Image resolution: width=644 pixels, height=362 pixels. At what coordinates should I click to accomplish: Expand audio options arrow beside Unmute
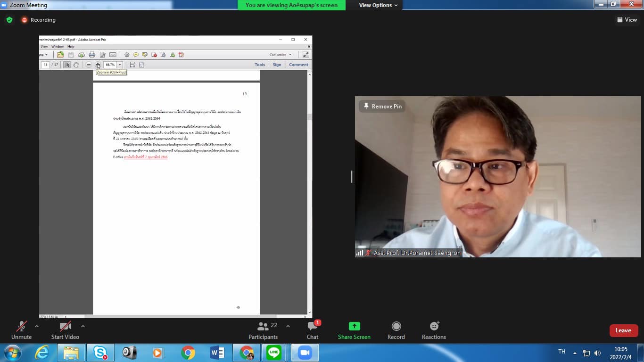click(37, 326)
